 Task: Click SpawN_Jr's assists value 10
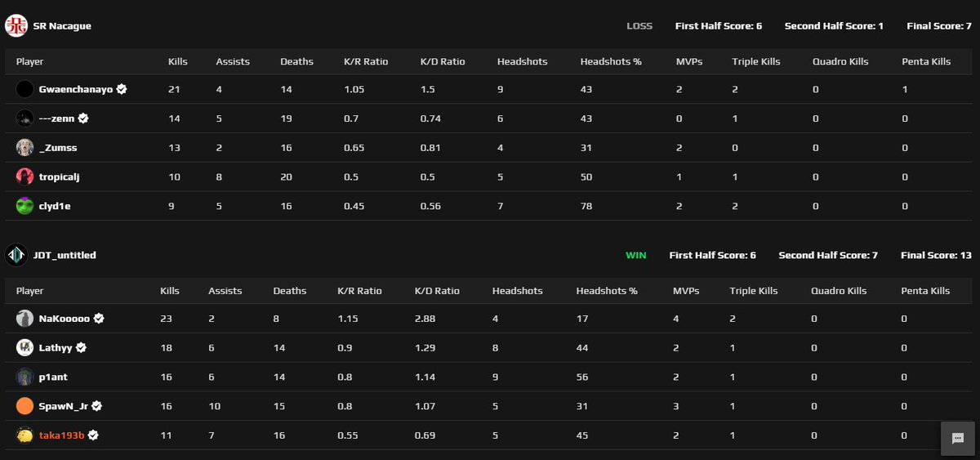point(214,407)
